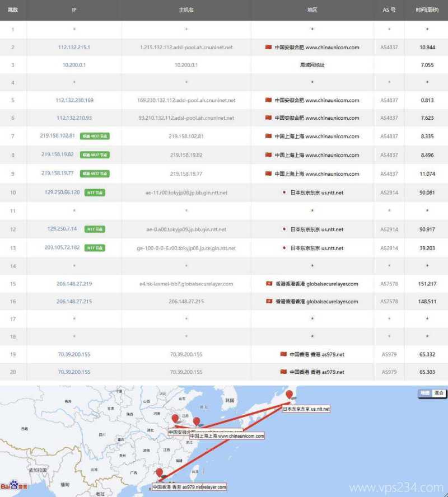Image resolution: width=448 pixels, height=497 pixels.
Task: Open the IP link 112.132.215.1
Action: click(73, 48)
